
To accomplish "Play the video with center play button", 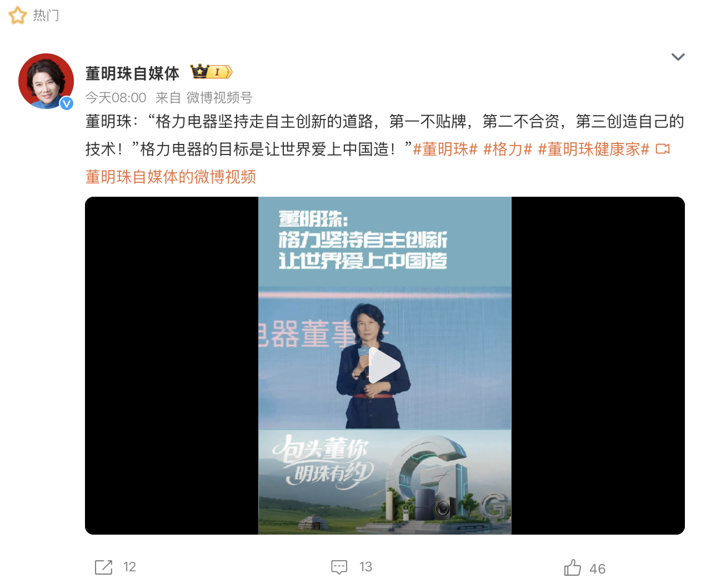I will point(384,365).
